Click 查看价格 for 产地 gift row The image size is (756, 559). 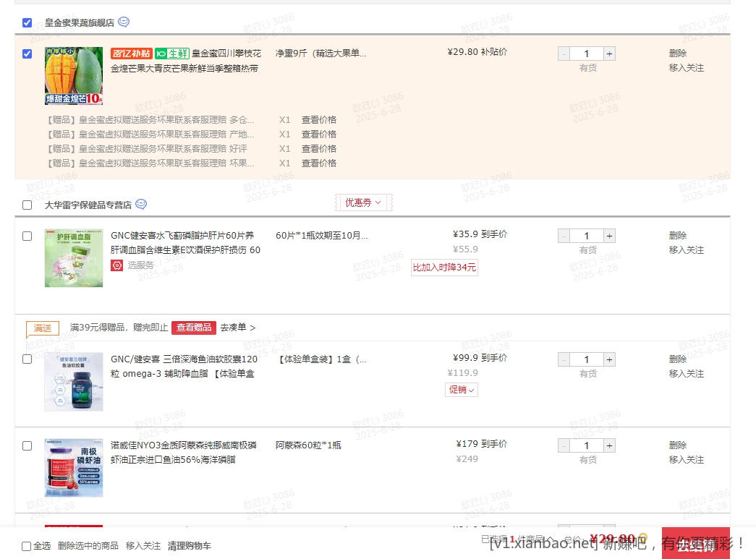coord(319,134)
